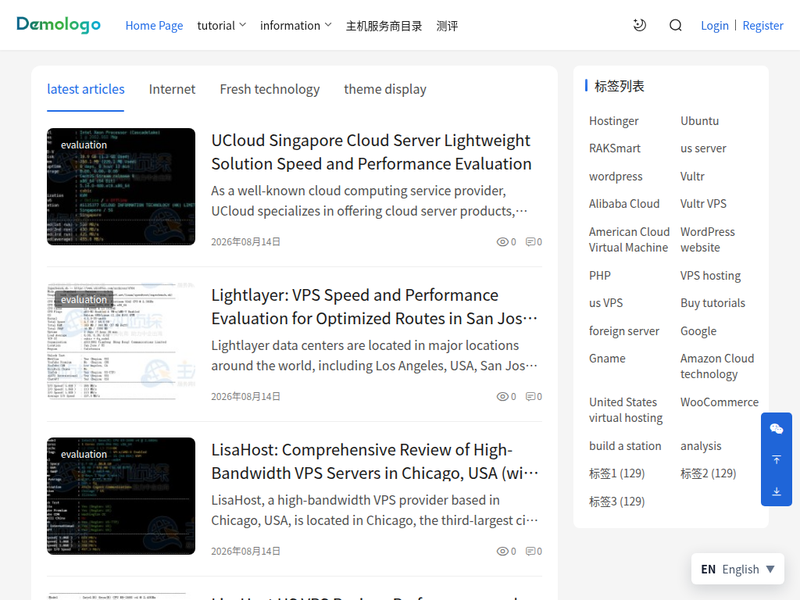Screen dimensions: 800x600
Task: Open LisaHost article thumbnail image
Action: pos(121,496)
